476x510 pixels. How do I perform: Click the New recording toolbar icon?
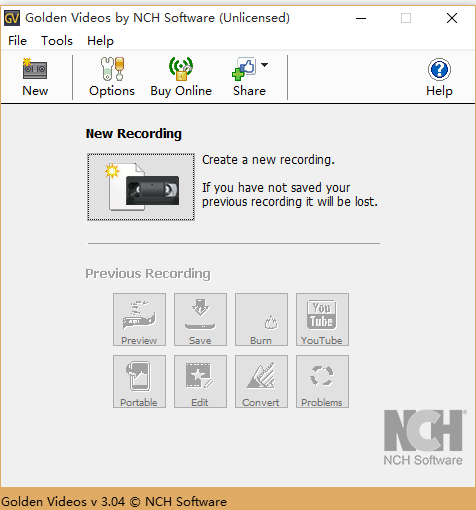[x=35, y=77]
